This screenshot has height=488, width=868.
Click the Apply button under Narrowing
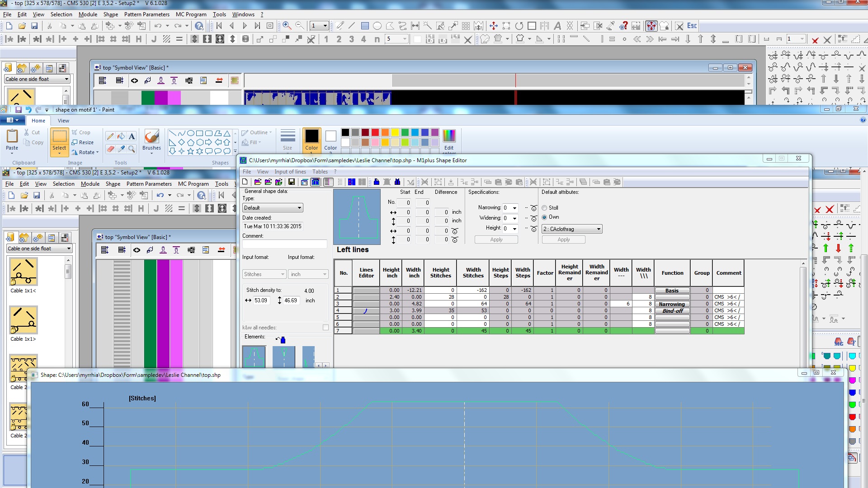tap(496, 239)
